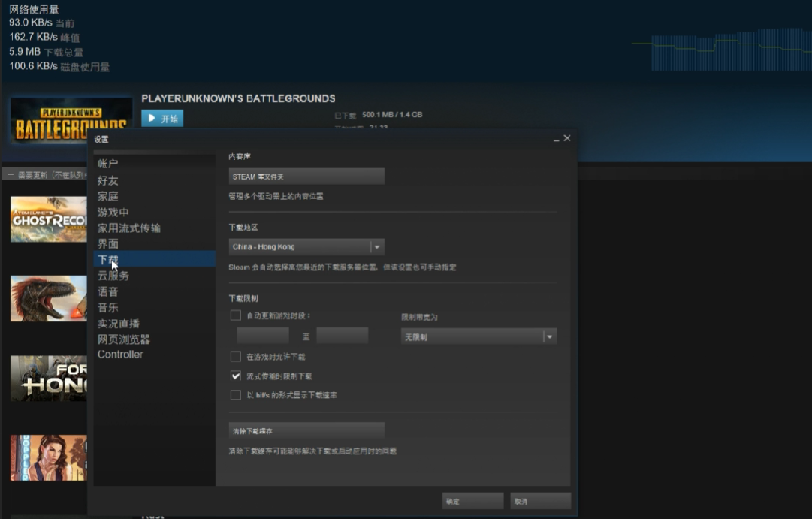
Task: Enable display download rates in bit/s checkbox
Action: pyautogui.click(x=236, y=395)
